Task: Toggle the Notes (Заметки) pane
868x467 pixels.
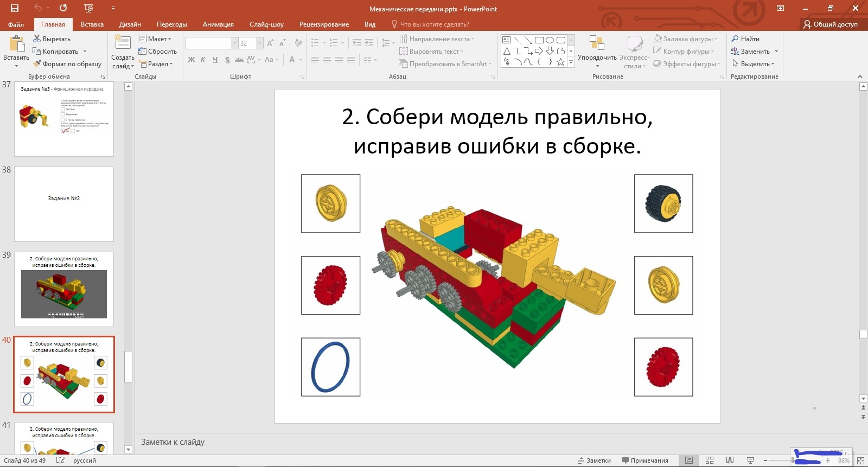Action: coord(595,460)
